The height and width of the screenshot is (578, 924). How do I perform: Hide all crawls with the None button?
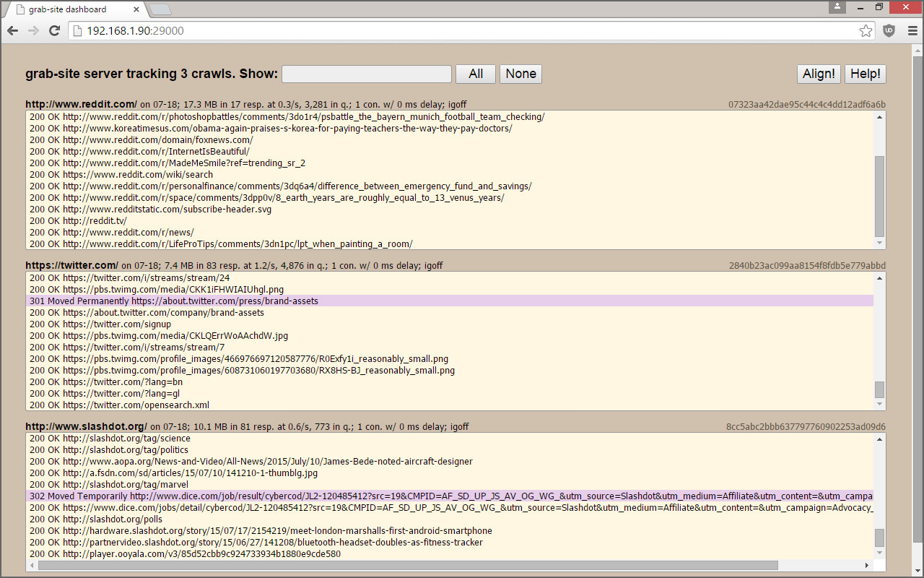(x=520, y=73)
